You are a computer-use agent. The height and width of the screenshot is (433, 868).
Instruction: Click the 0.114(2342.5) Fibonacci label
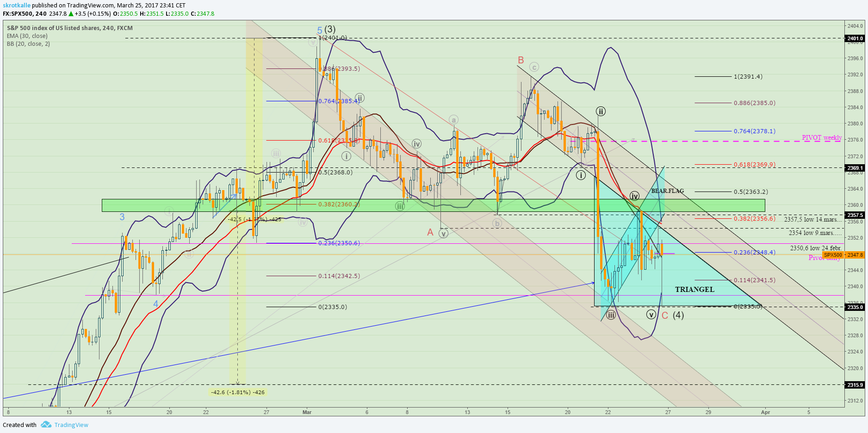[339, 276]
